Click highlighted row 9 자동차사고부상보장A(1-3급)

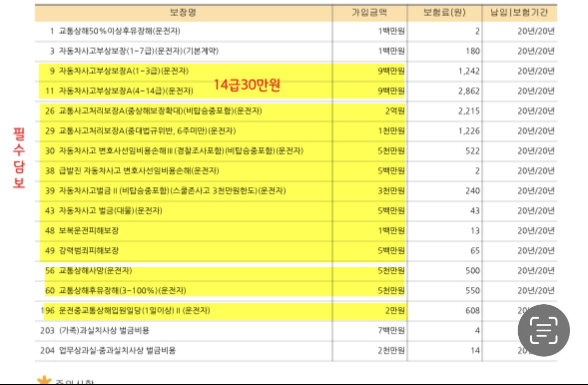(x=124, y=71)
